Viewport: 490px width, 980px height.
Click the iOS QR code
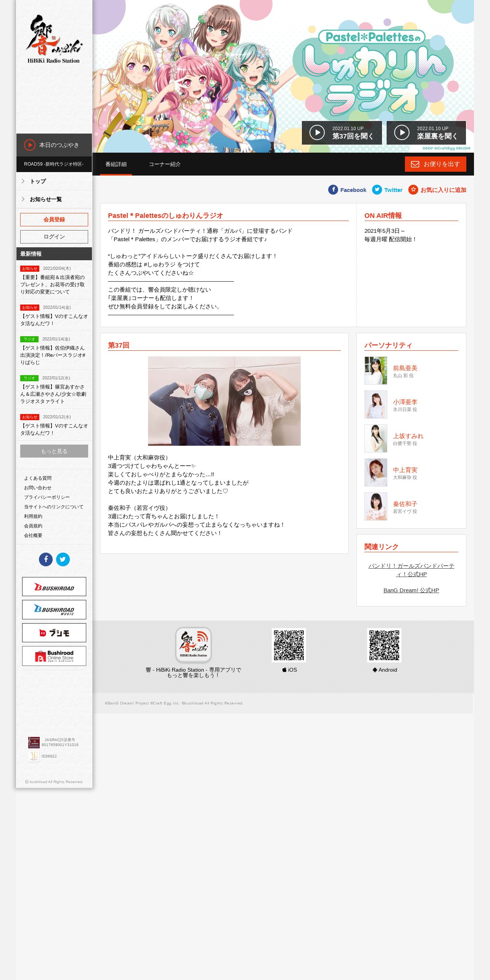point(289,645)
